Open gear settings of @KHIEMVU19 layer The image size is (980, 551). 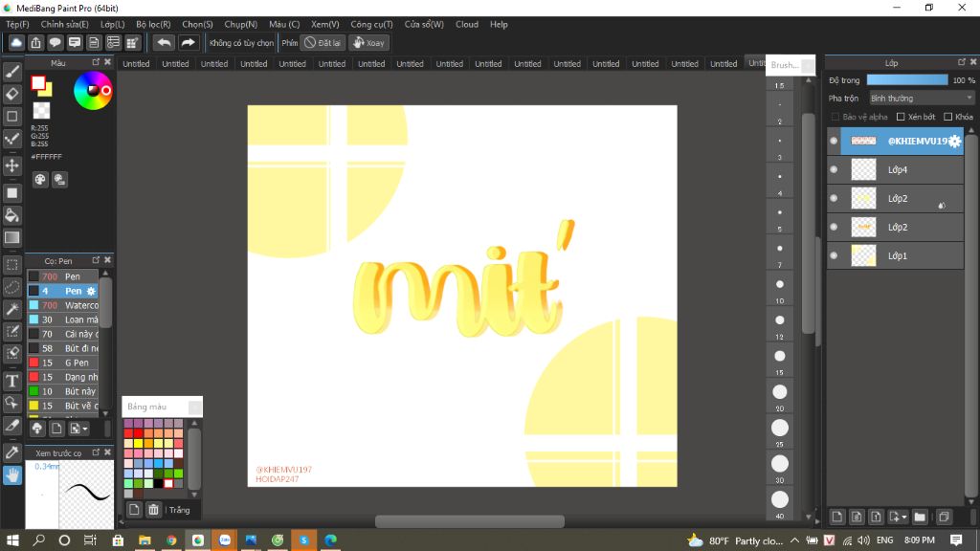(x=954, y=142)
